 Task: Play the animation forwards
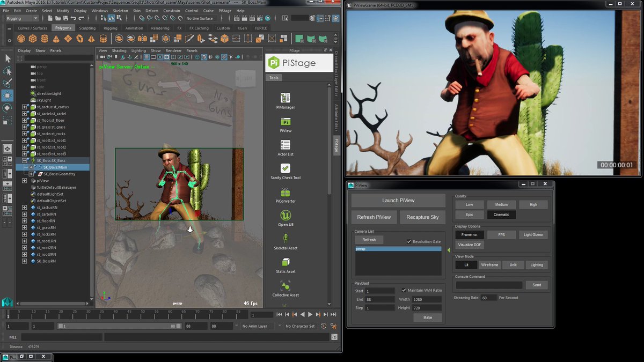click(x=310, y=315)
